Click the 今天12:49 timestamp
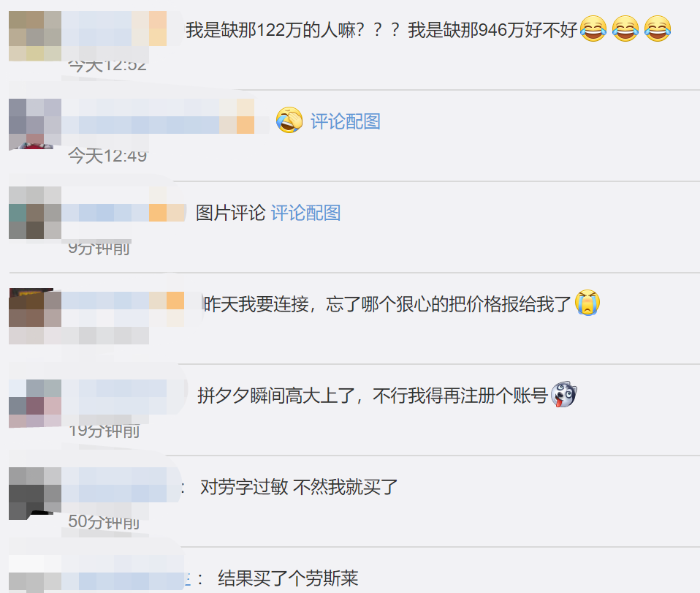The height and width of the screenshot is (593, 700). point(107,156)
